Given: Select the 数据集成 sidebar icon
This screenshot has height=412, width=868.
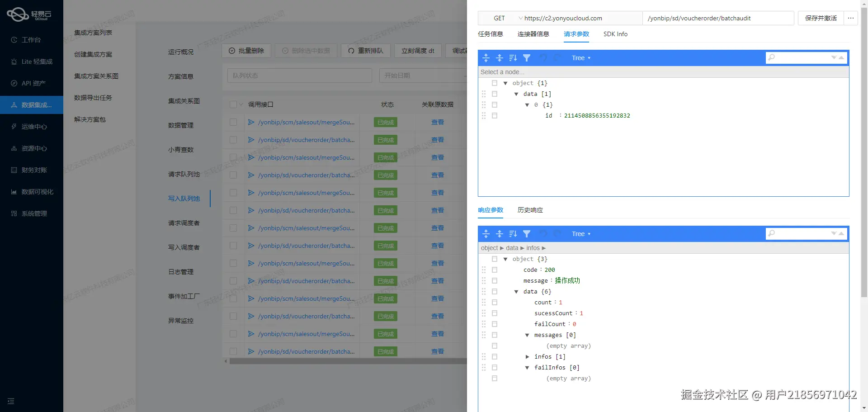Looking at the screenshot, I should tap(14, 104).
